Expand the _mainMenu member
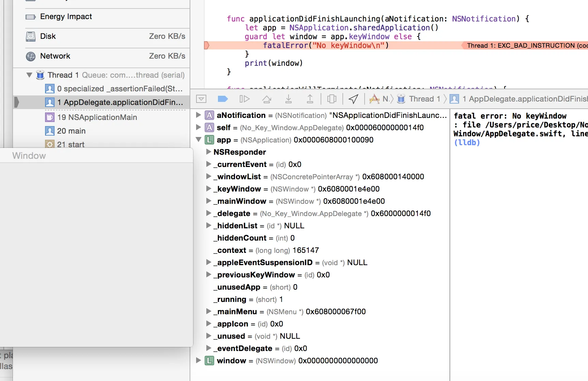The image size is (588, 381). click(x=208, y=311)
